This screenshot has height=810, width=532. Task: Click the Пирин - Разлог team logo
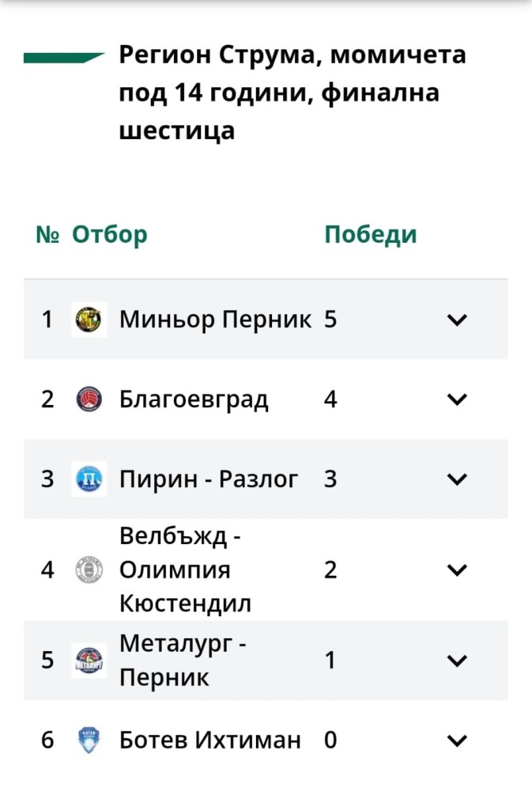coord(89,479)
